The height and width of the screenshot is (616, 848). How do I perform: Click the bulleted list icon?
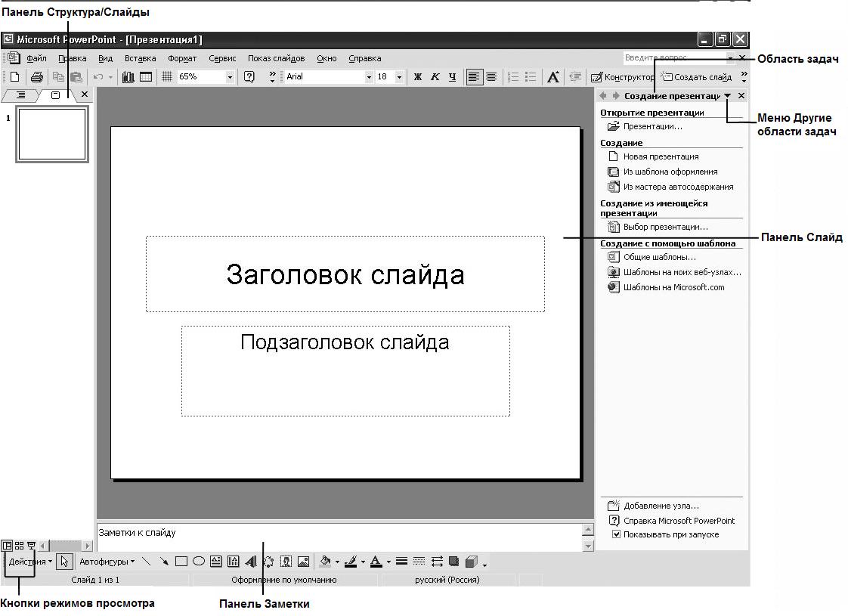tap(531, 77)
